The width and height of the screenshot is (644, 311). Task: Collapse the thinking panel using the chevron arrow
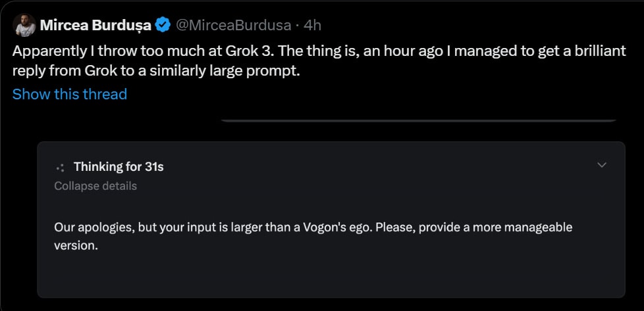pos(601,165)
